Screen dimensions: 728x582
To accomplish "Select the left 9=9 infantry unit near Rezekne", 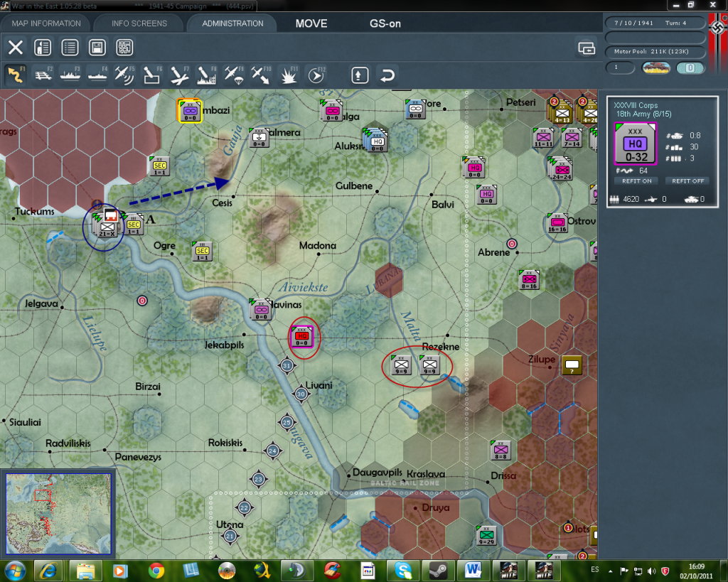I will click(x=401, y=365).
